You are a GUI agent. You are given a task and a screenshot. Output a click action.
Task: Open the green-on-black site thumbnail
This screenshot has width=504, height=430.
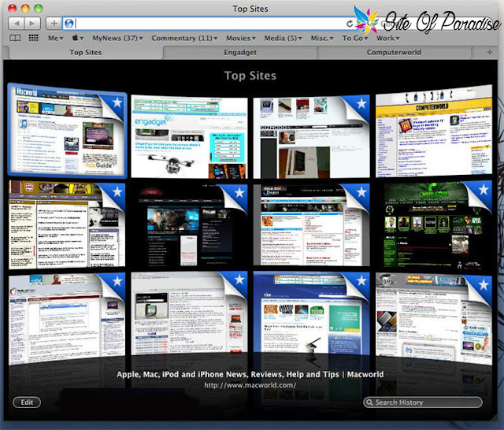pyautogui.click(x=434, y=225)
